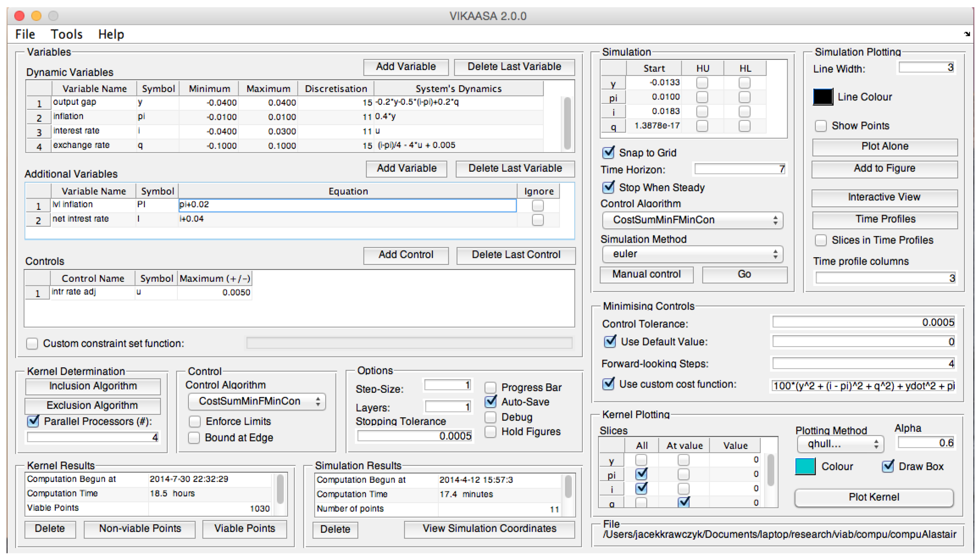Click the black Line Colour swatch

(x=822, y=97)
